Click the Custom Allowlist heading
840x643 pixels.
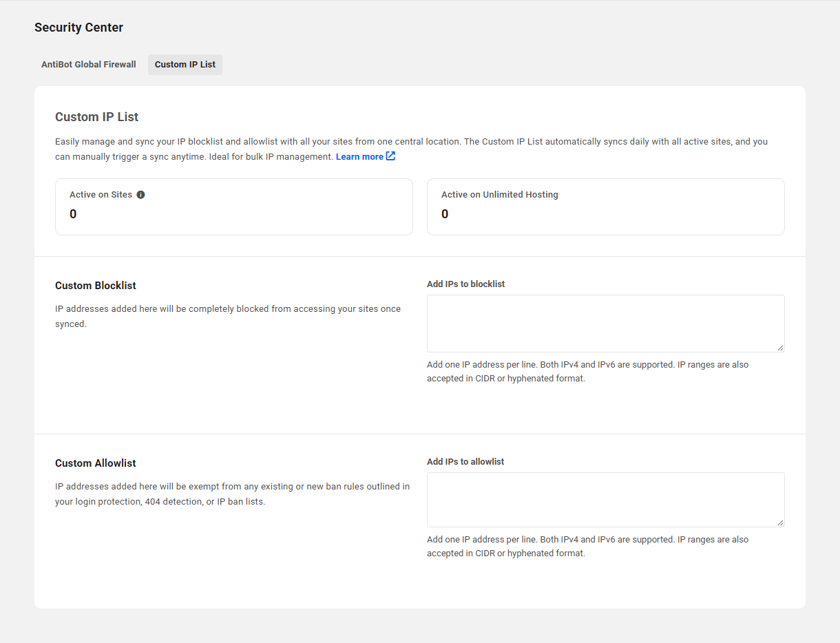point(96,463)
